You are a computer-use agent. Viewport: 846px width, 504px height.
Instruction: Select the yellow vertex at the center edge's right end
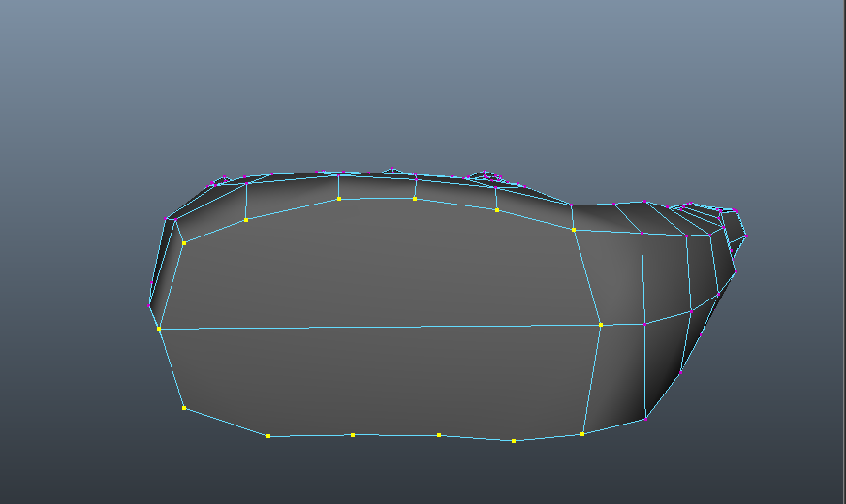pyautogui.click(x=600, y=325)
